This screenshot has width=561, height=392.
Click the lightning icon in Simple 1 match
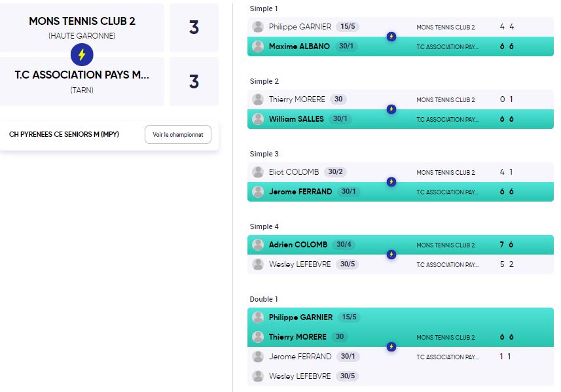pos(391,36)
